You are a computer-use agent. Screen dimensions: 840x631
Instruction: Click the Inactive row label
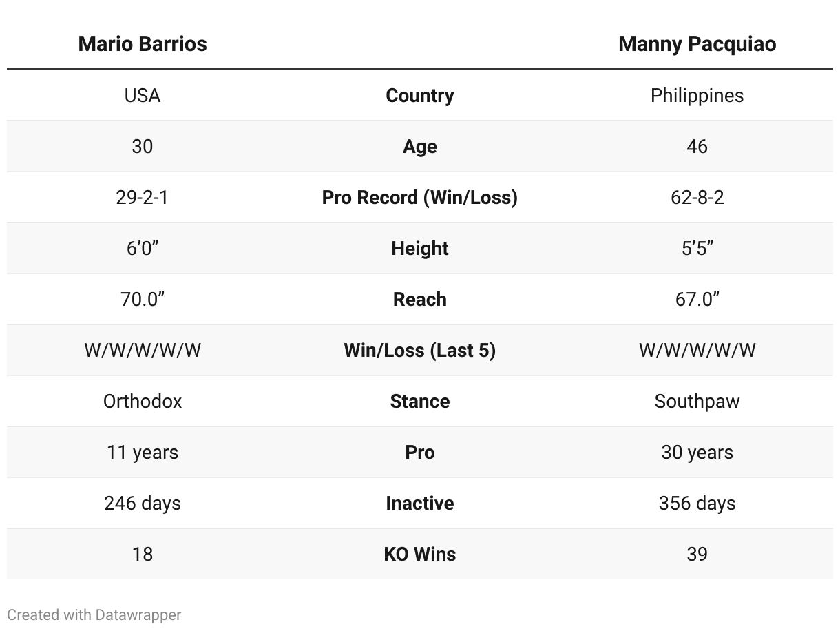point(420,503)
